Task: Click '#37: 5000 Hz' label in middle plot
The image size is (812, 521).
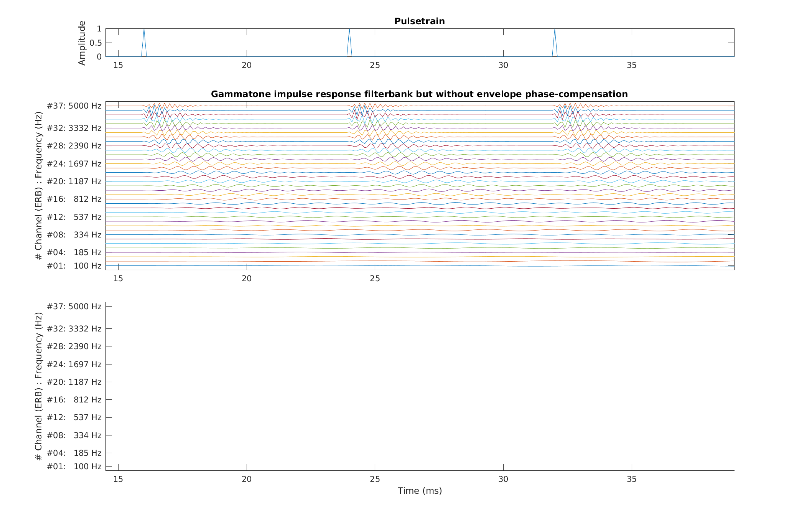Action: pyautogui.click(x=74, y=106)
